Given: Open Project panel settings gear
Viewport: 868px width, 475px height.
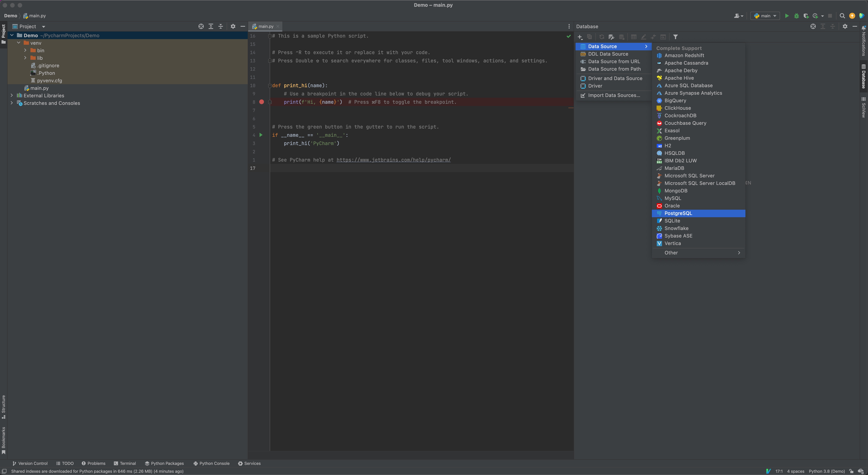Looking at the screenshot, I should click(233, 26).
